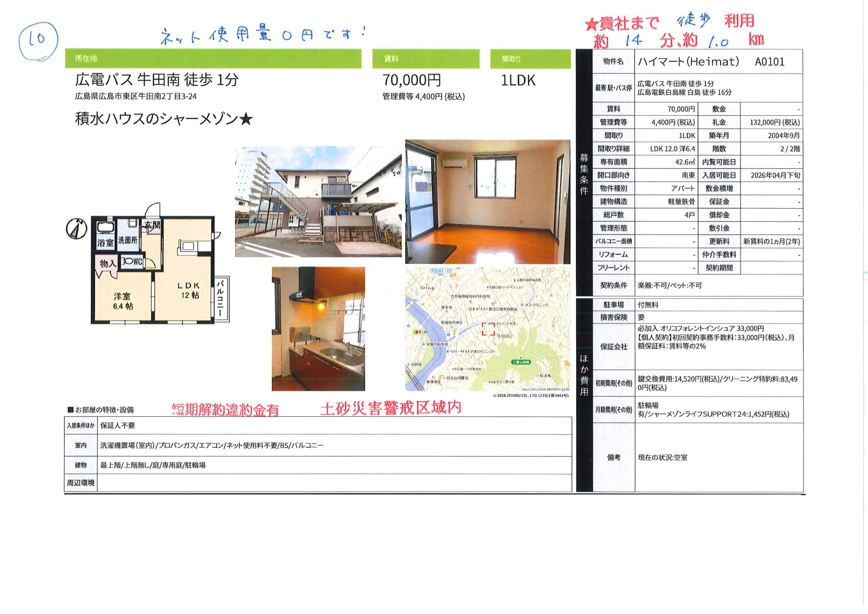Click the 鍵交換費用:14,520円 initial cost text
This screenshot has width=868, height=614.
click(717, 383)
